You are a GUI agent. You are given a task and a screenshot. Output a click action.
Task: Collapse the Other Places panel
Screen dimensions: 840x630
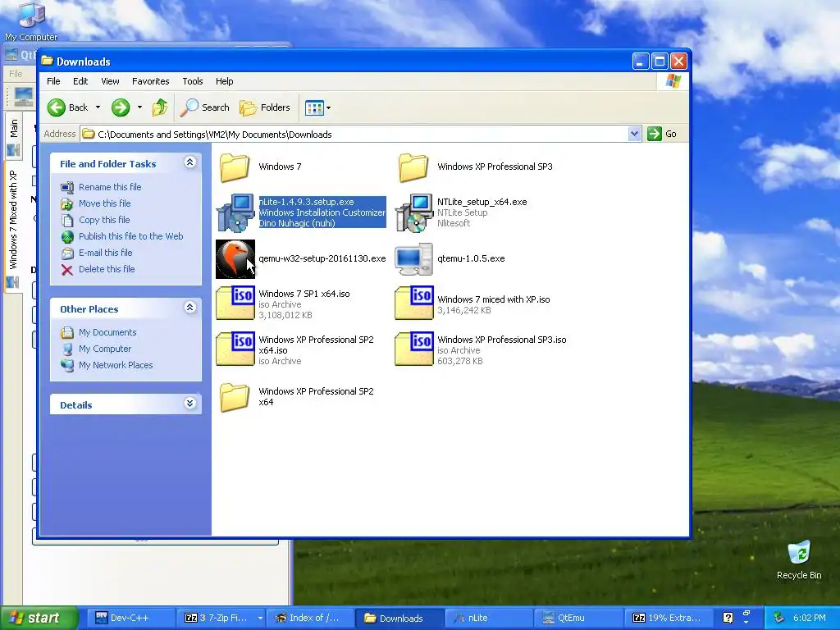pos(189,308)
